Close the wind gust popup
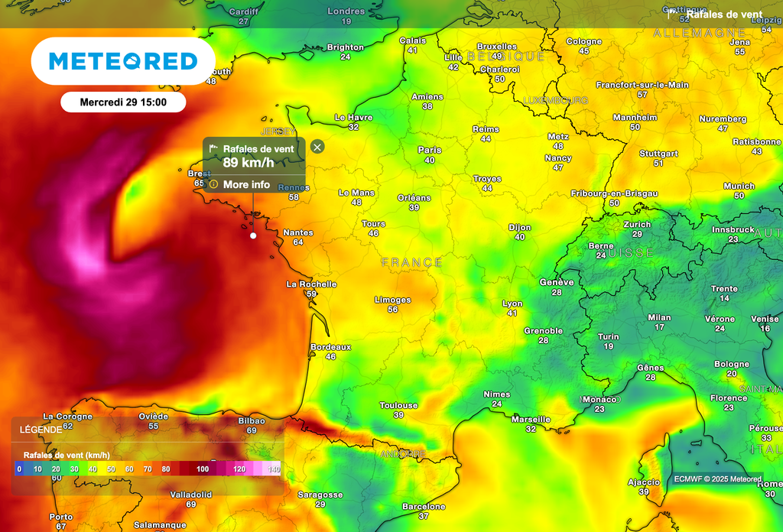The image size is (783, 532). [x=317, y=147]
